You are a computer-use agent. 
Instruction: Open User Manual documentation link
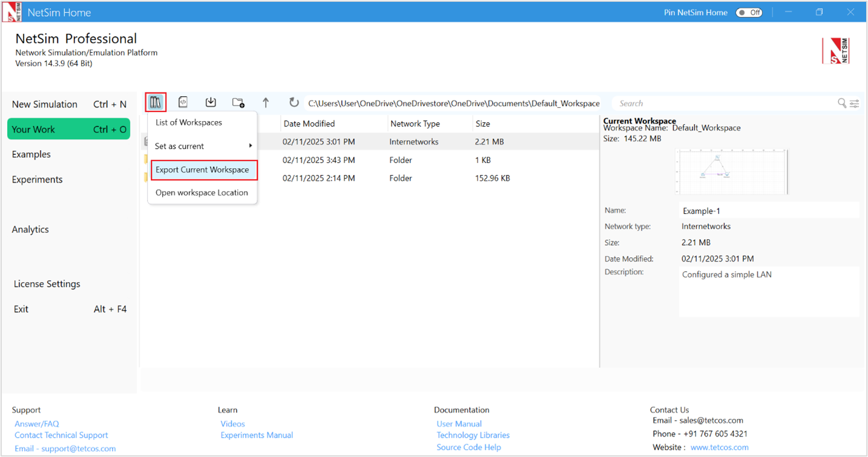click(x=459, y=424)
